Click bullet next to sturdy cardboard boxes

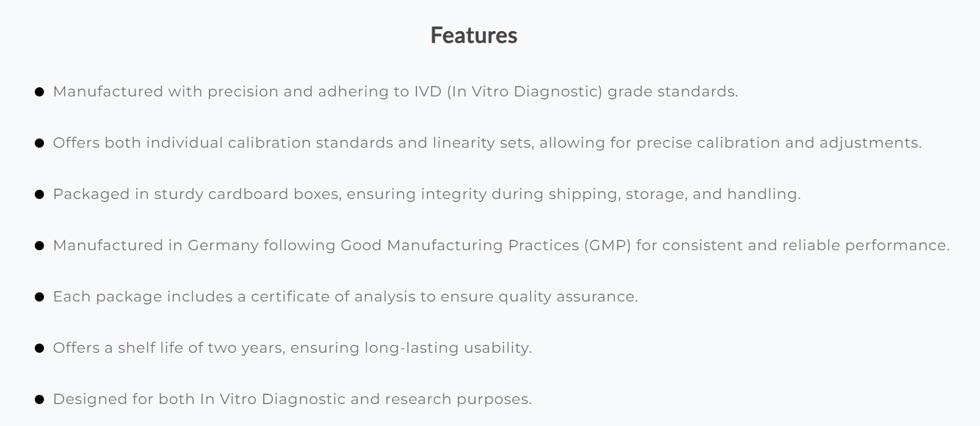40,195
